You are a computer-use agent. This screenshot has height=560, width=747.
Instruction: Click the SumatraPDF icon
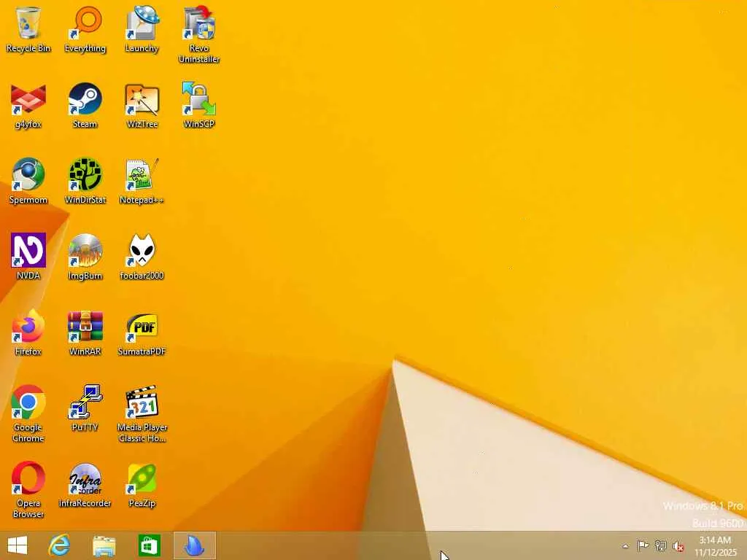pos(142,332)
